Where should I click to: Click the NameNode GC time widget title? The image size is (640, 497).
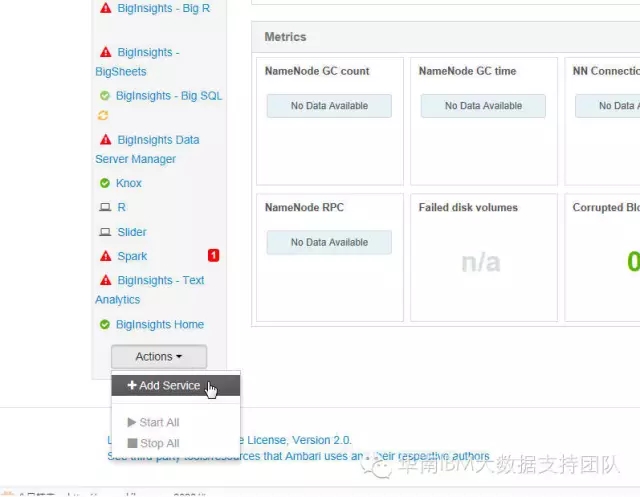pyautogui.click(x=467, y=71)
